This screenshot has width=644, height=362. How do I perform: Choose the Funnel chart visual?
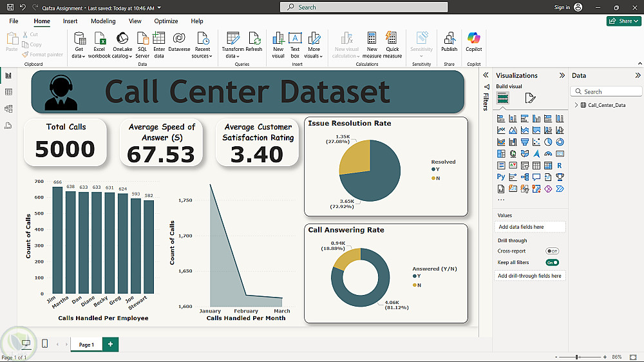[524, 142]
